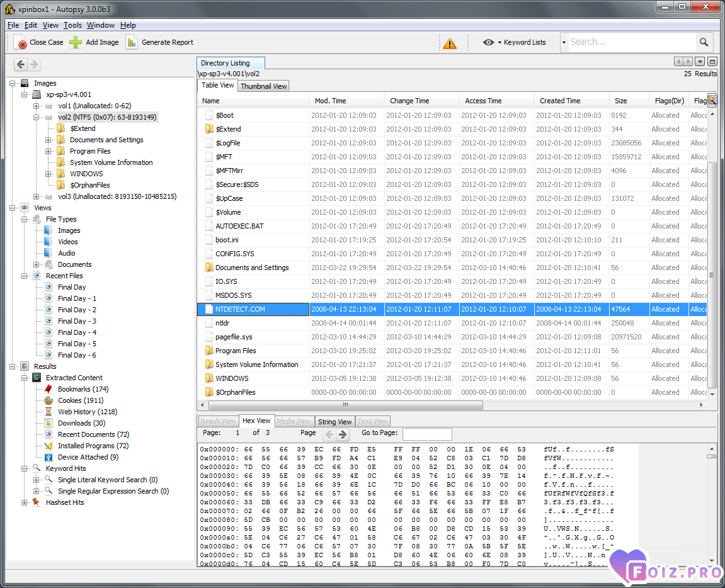
Task: Click the Close Case button label
Action: (46, 42)
